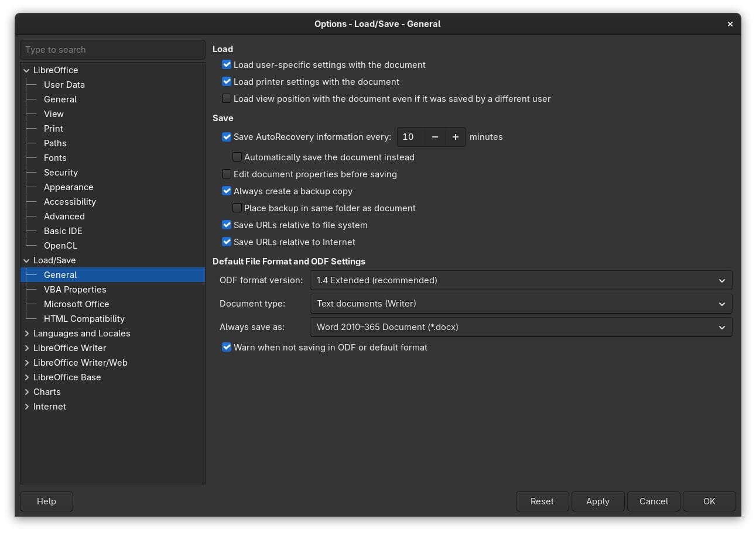This screenshot has height=533, width=756.
Task: Open the ODF format version dropdown
Action: [x=520, y=280]
